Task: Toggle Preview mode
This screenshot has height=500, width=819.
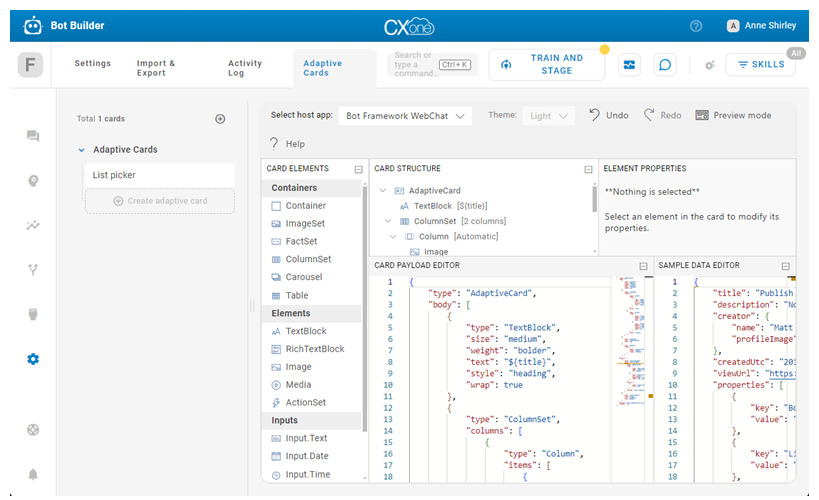Action: tap(733, 115)
